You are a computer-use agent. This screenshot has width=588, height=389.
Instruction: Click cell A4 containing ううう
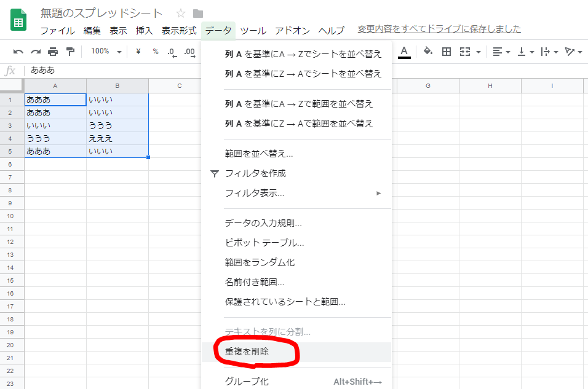point(55,139)
